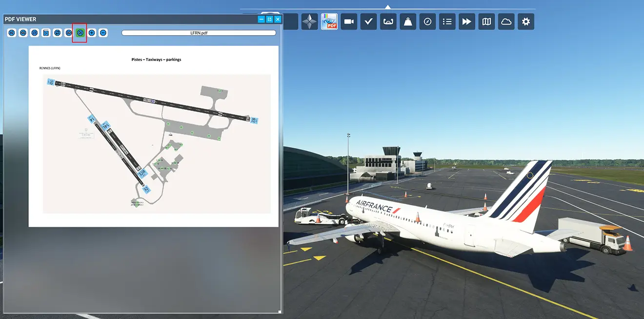Open the objectives list panel

tap(447, 21)
